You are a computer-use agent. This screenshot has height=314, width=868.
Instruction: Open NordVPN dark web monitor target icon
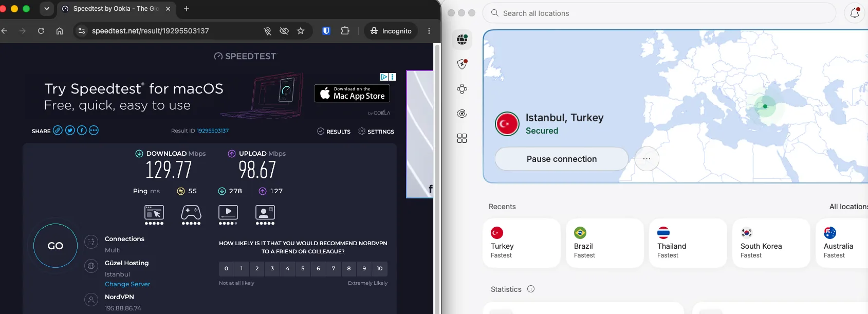(x=462, y=114)
